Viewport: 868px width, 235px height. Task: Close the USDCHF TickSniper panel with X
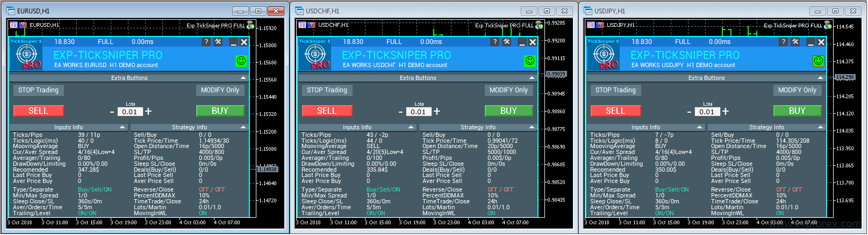click(533, 42)
